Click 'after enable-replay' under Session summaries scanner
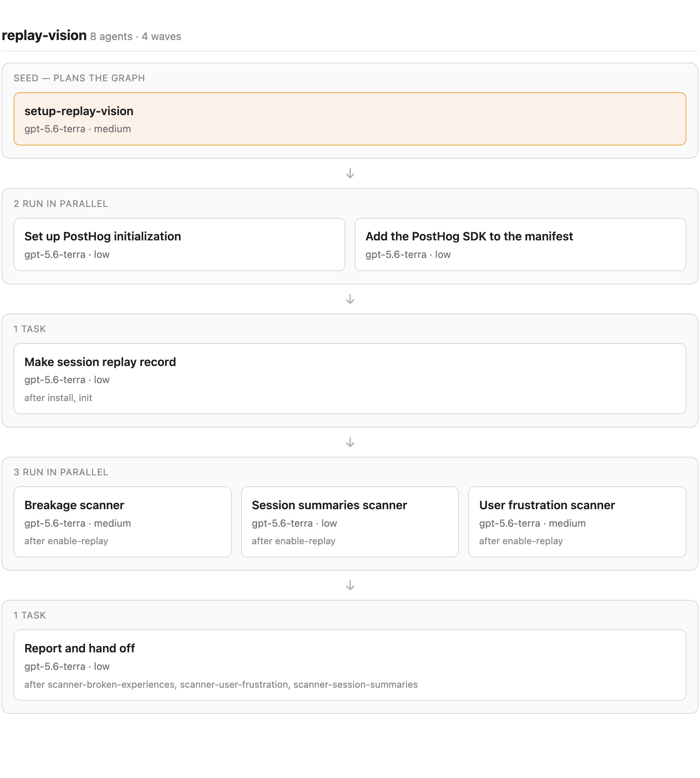The height and width of the screenshot is (778, 700). (x=294, y=541)
